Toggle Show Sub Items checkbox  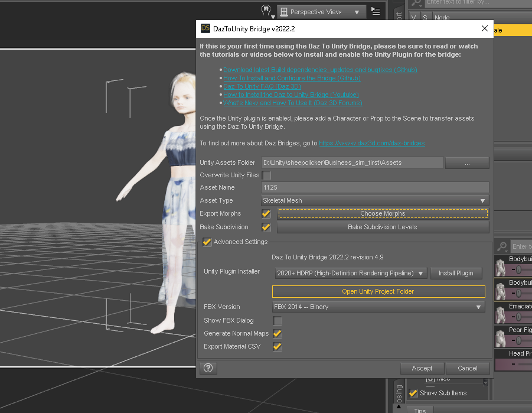click(413, 394)
